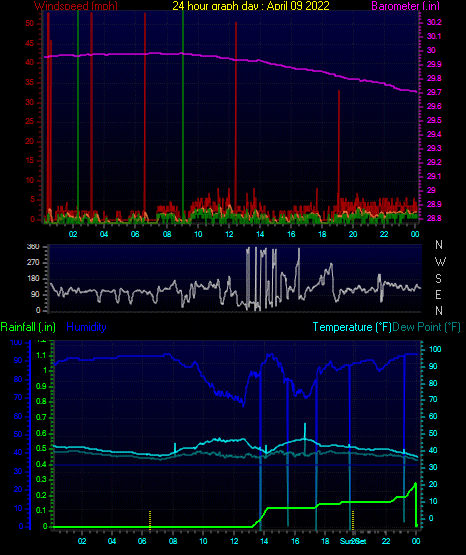Click the SunSet marker label on time axis

coord(353,541)
